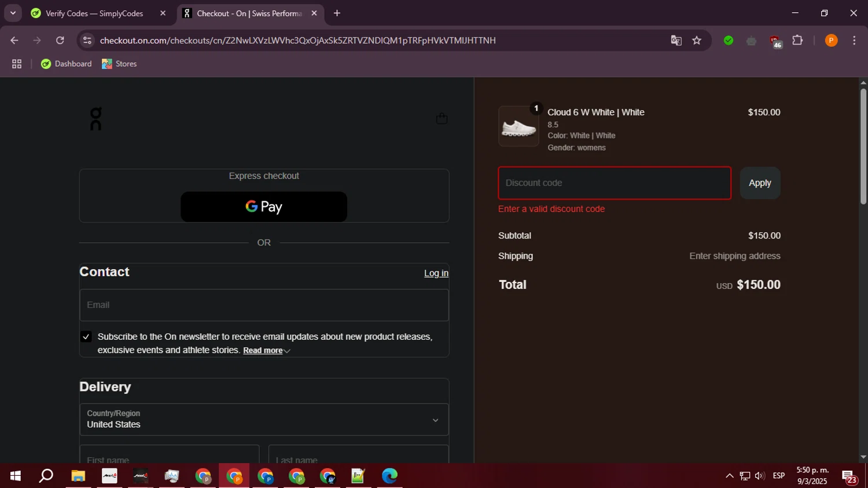Click the scrollbar down arrow

coord(863,457)
